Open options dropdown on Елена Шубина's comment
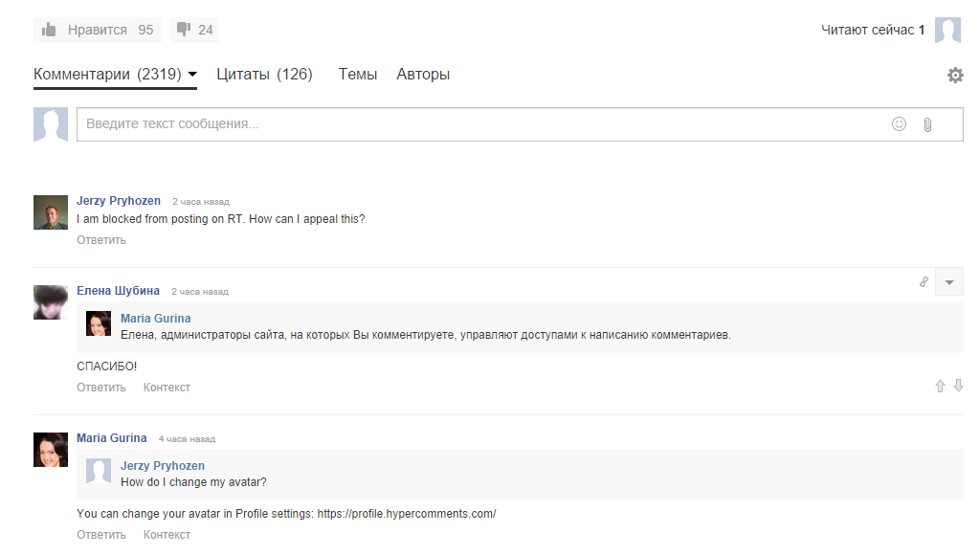Viewport: 980px width, 555px height. click(949, 282)
